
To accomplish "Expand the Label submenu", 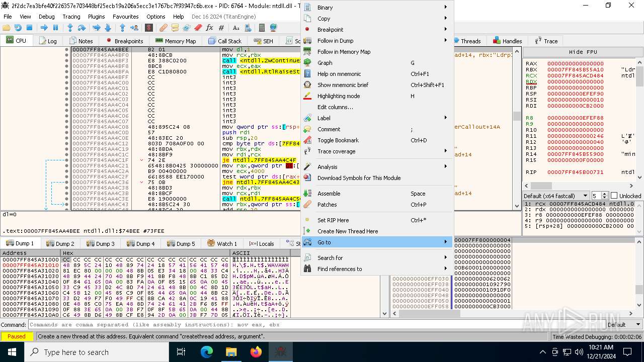I will click(x=377, y=118).
